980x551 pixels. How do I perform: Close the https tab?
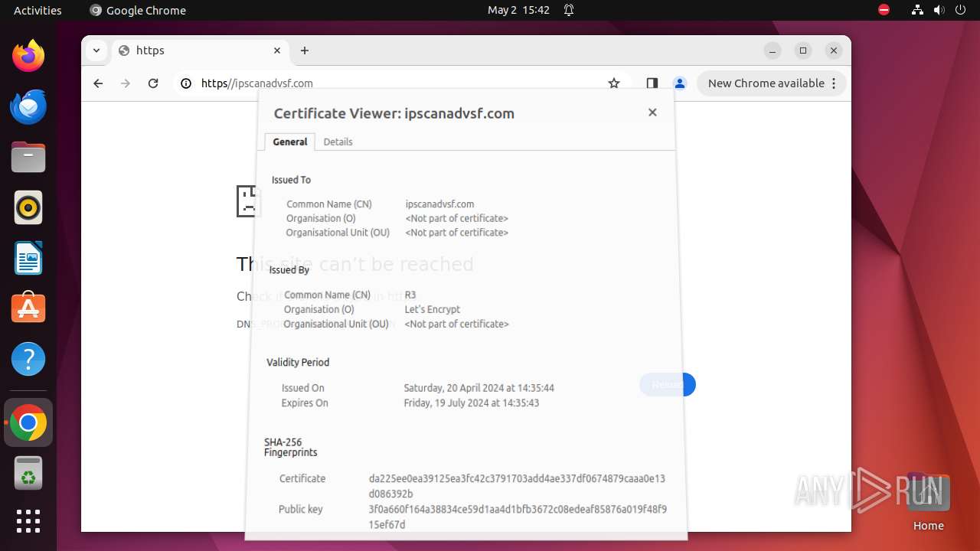(277, 51)
